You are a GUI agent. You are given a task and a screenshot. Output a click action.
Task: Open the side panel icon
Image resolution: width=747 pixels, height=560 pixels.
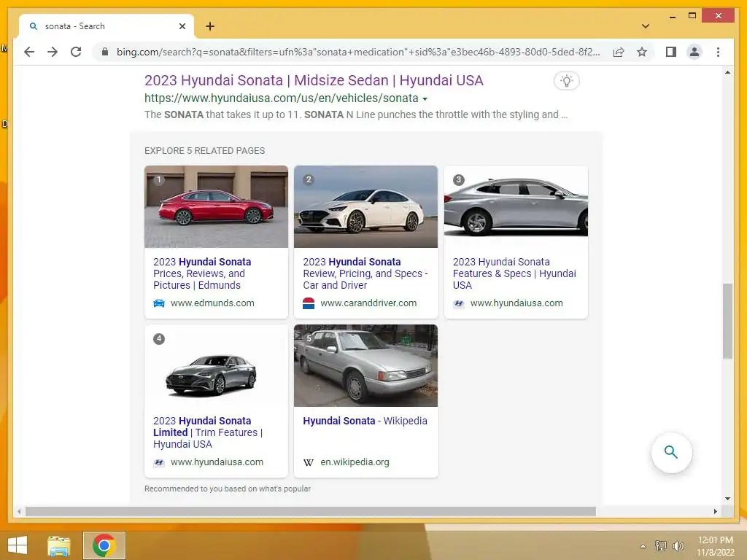pos(671,52)
